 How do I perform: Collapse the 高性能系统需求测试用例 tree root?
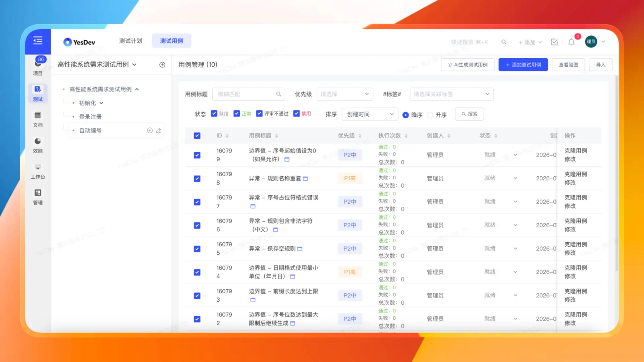(x=137, y=89)
